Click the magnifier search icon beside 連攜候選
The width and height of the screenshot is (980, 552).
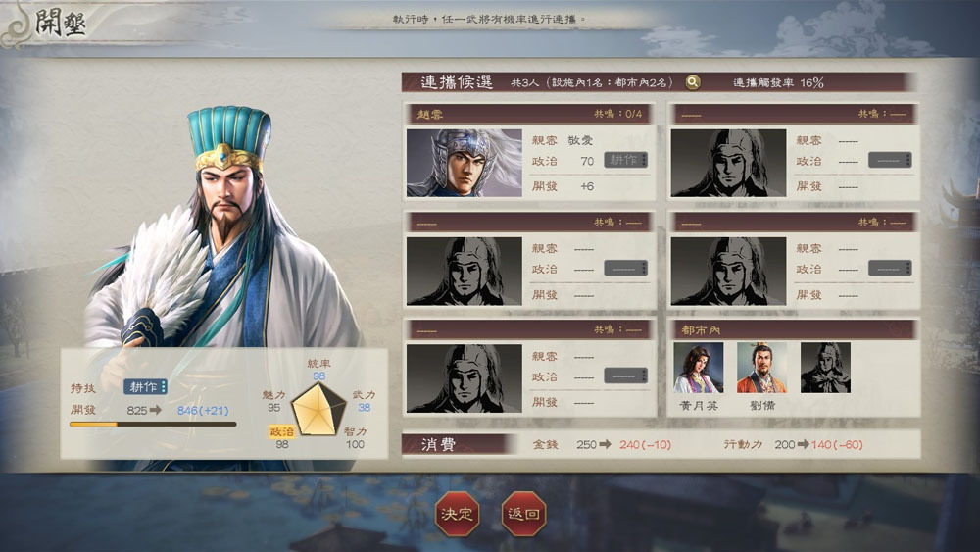tap(693, 82)
